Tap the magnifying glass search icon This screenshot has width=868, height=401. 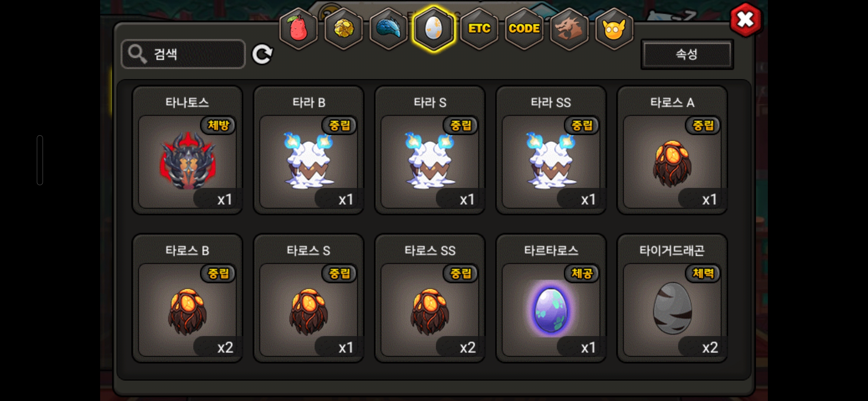click(x=137, y=54)
